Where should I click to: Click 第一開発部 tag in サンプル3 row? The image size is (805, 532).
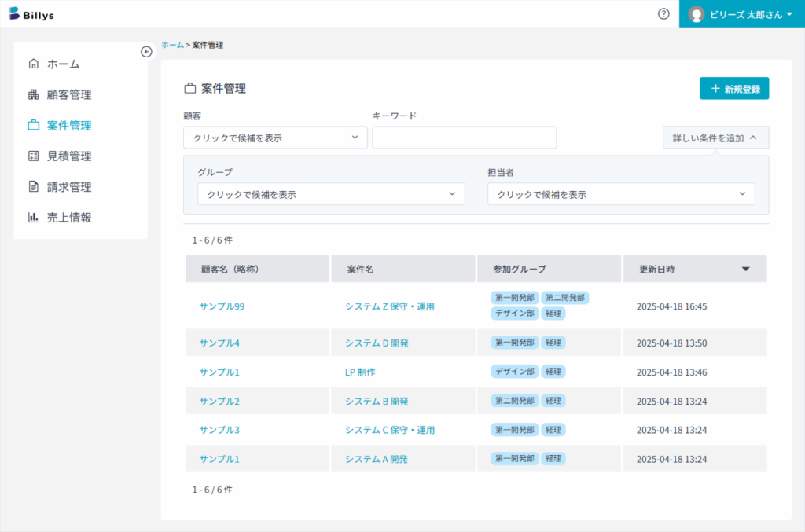[514, 429]
